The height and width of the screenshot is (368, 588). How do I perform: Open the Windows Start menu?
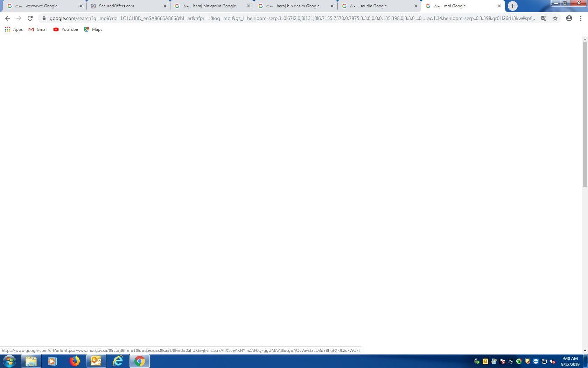(9, 361)
